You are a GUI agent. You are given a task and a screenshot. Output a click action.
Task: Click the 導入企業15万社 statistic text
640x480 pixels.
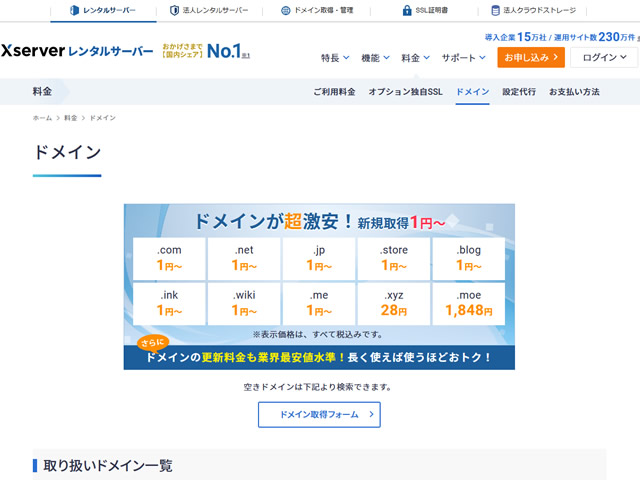coord(516,37)
